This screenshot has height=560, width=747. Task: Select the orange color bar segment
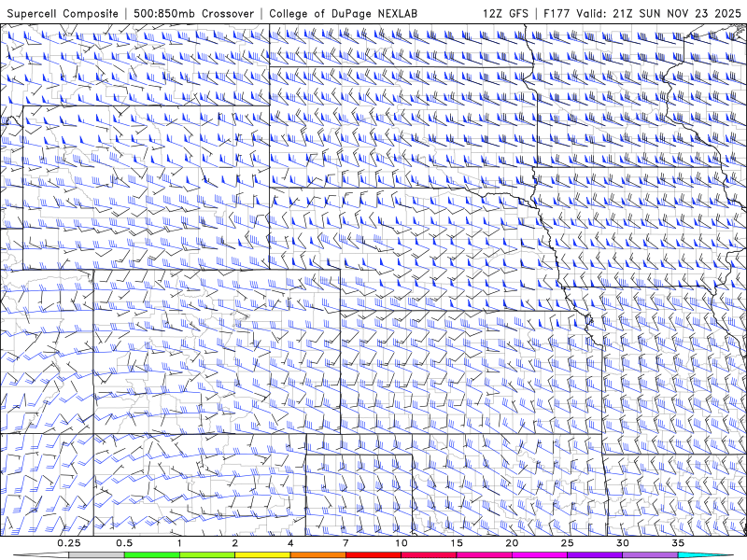coord(318,555)
